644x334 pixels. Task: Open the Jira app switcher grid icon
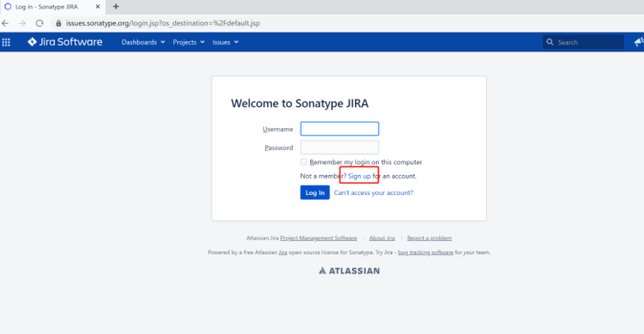click(x=6, y=42)
